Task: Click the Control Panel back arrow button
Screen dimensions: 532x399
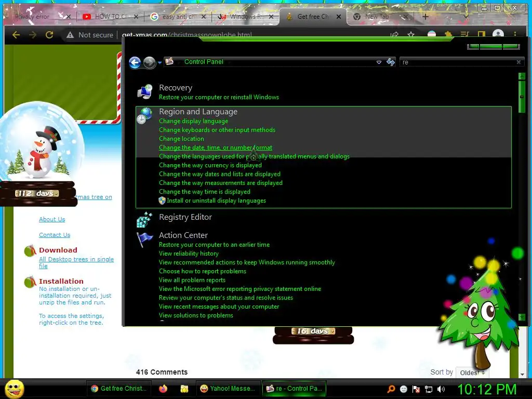Action: coord(135,62)
